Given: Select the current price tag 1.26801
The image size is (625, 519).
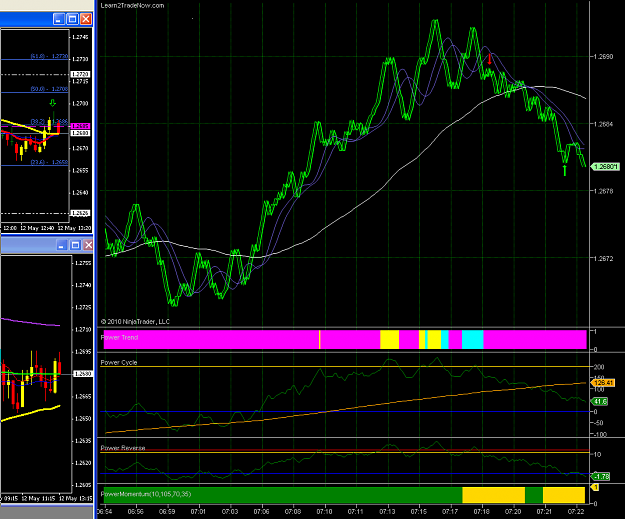Looking at the screenshot, I should pos(606,167).
